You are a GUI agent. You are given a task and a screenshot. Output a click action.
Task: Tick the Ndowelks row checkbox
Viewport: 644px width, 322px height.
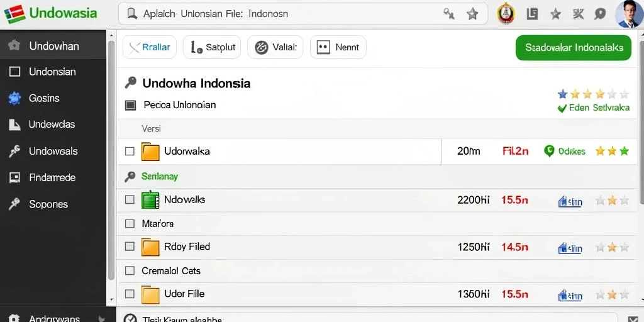pos(130,199)
